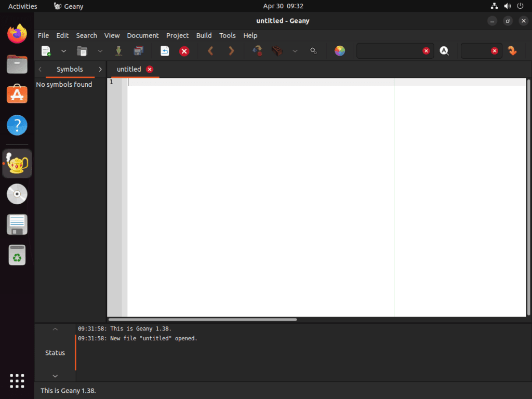Click the red Close file toolbar icon
This screenshot has height=399, width=532.
(184, 51)
